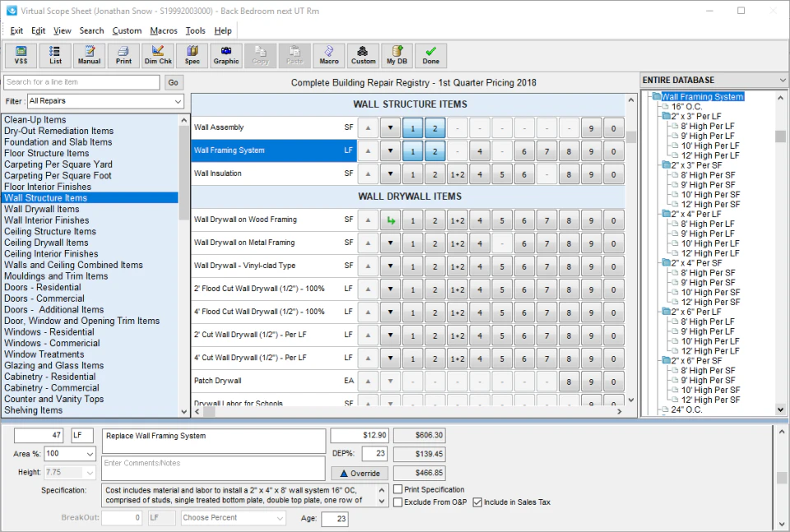Open the Macros menu
790x532 pixels.
pos(164,30)
